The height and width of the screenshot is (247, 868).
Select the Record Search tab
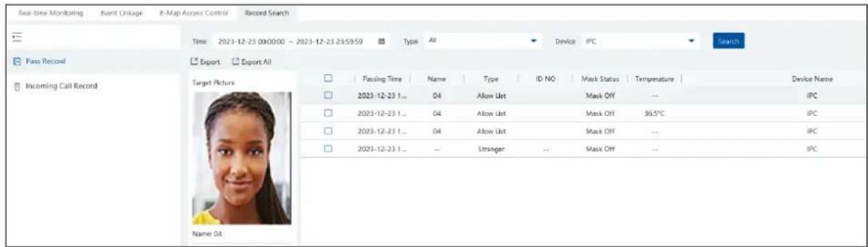[267, 13]
